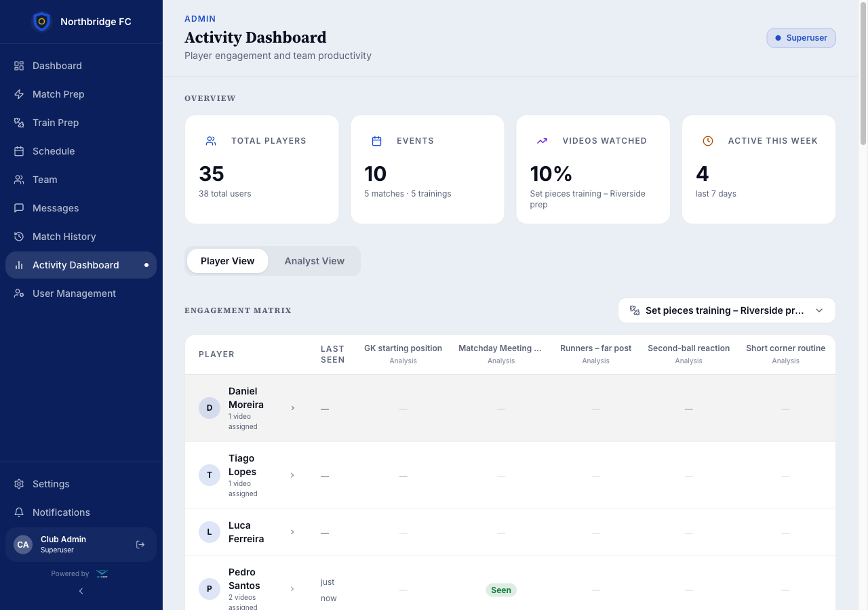Click the Match Prep lightning icon
Image resolution: width=868 pixels, height=610 pixels.
(19, 94)
